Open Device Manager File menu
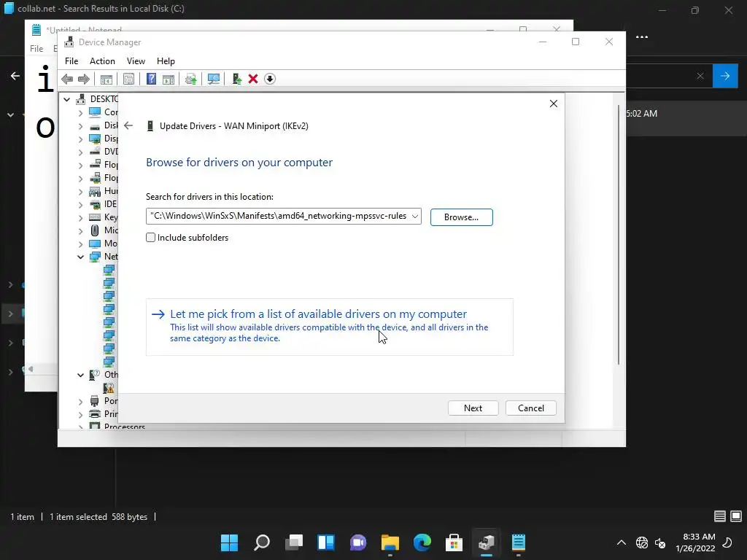This screenshot has width=747, height=560. (71, 61)
